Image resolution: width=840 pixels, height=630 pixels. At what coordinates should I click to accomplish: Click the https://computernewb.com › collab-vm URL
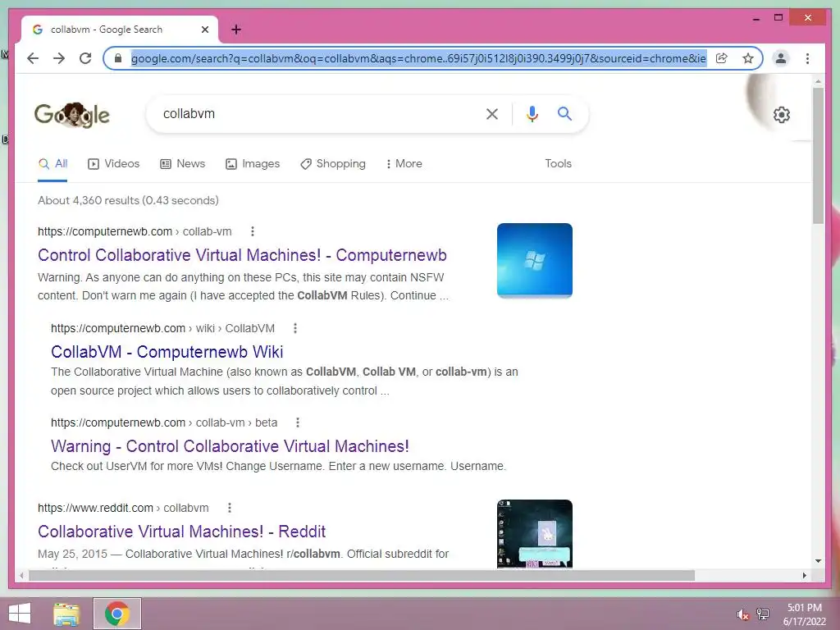coord(135,231)
